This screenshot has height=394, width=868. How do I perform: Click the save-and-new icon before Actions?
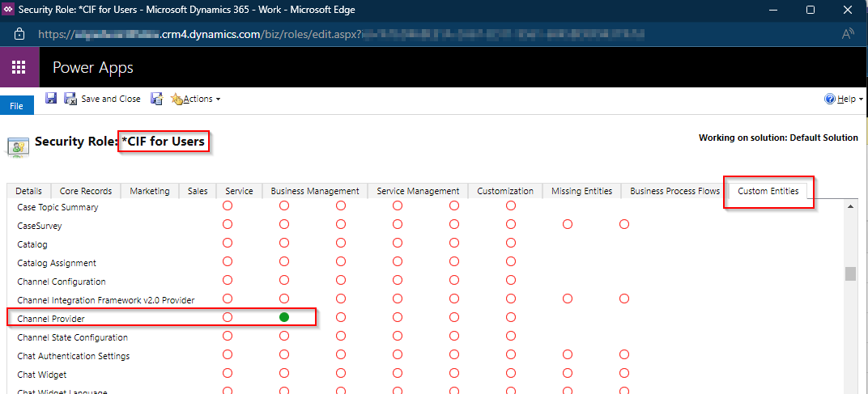(x=157, y=99)
